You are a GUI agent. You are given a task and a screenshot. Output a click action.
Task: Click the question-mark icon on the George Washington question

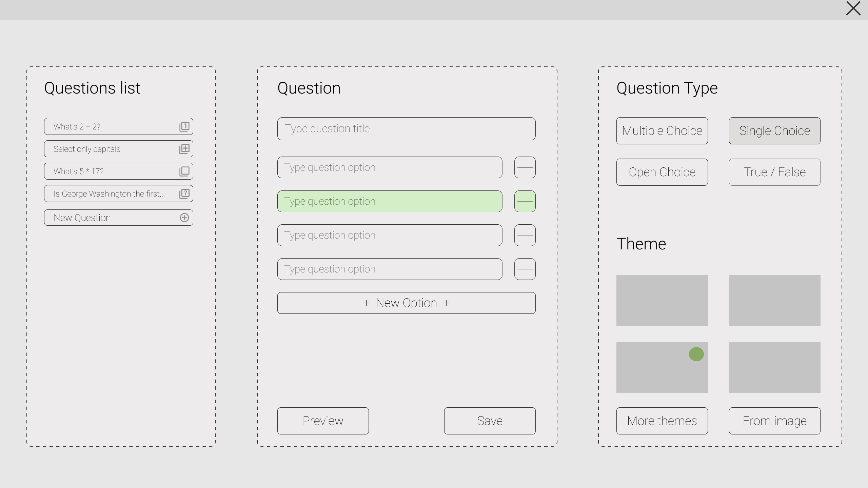click(x=184, y=194)
